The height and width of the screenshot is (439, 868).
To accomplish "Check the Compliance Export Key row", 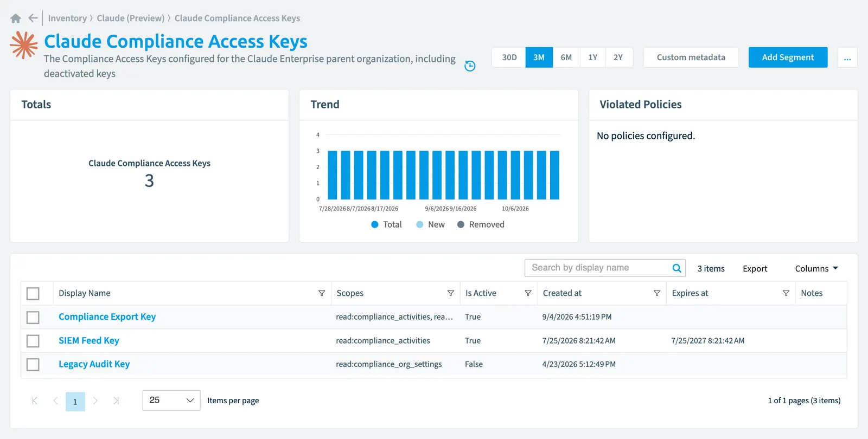I will pyautogui.click(x=33, y=317).
